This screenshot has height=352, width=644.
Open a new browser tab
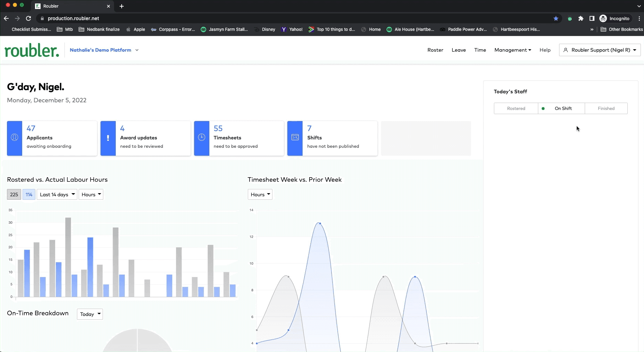pyautogui.click(x=122, y=6)
